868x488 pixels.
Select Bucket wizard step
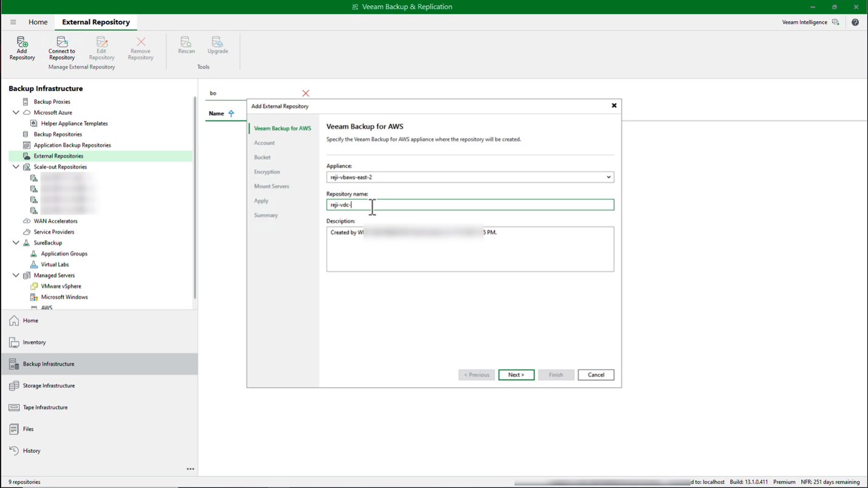pos(262,157)
